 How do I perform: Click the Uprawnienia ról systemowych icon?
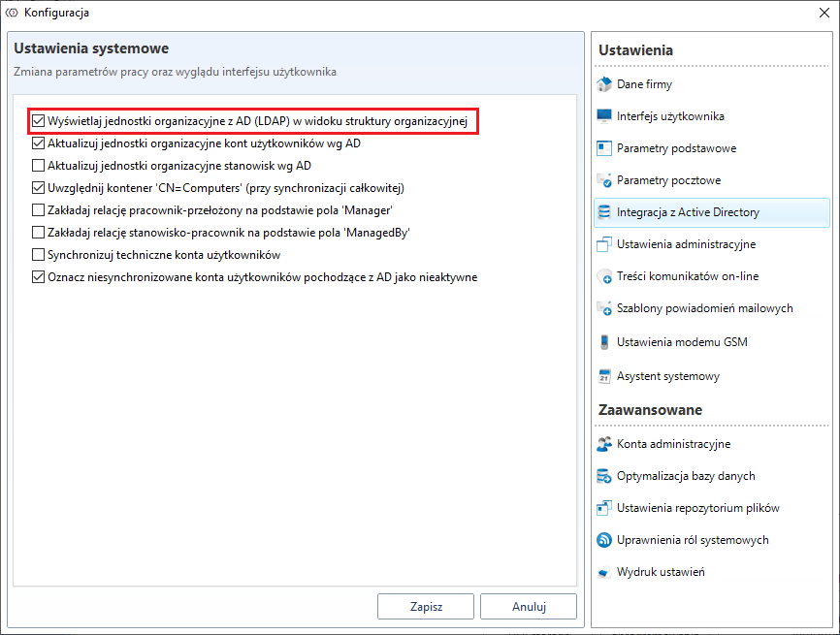click(603, 540)
